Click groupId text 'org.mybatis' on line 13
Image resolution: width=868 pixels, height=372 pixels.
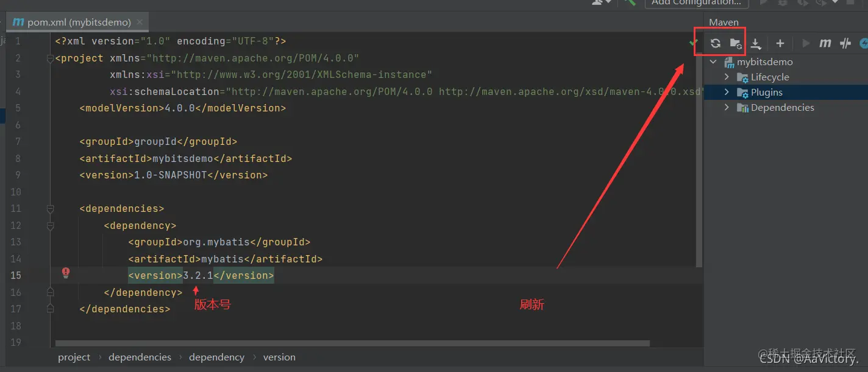[216, 242]
